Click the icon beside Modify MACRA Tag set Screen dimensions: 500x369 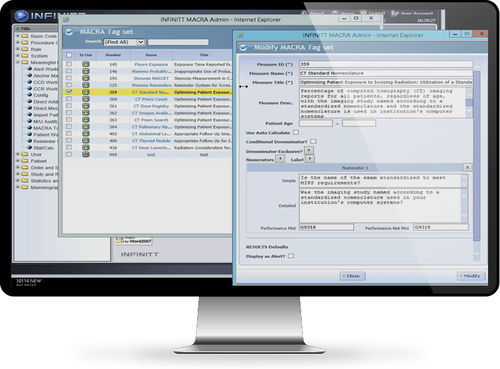coord(244,48)
